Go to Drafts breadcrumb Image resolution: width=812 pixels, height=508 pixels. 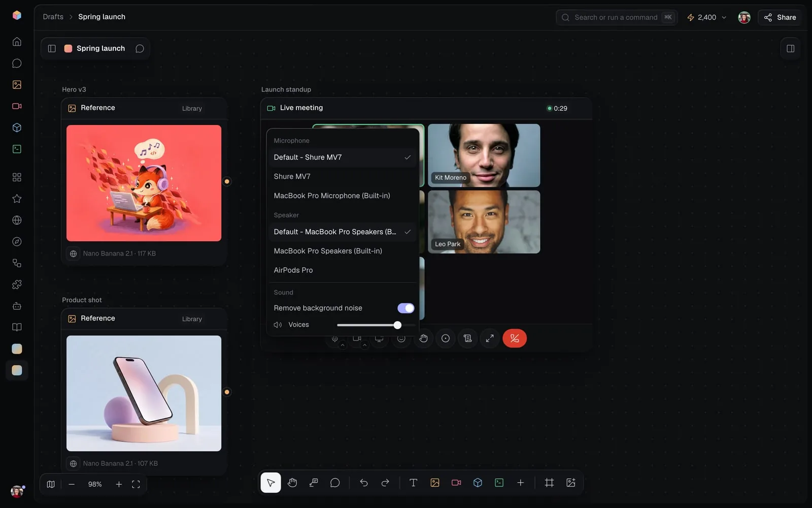pyautogui.click(x=53, y=17)
